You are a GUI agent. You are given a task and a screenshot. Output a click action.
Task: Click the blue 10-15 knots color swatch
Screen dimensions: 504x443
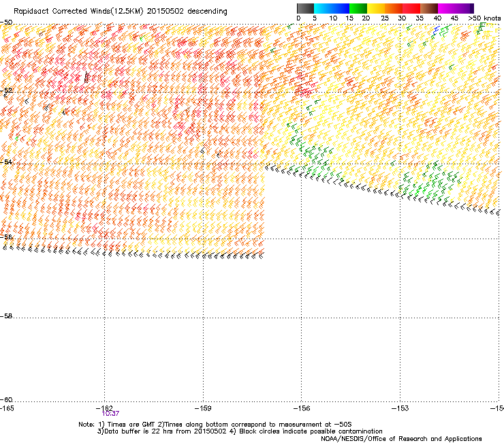[x=341, y=8]
